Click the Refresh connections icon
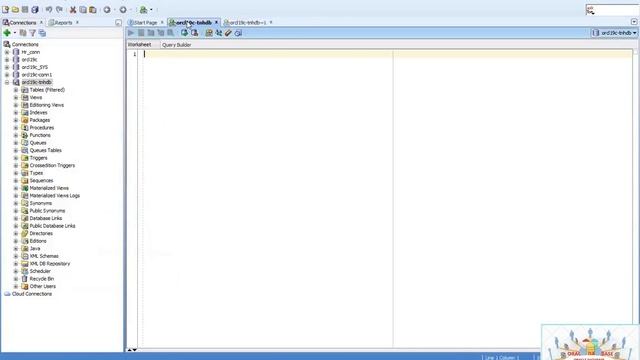640x360 pixels. click(x=23, y=33)
